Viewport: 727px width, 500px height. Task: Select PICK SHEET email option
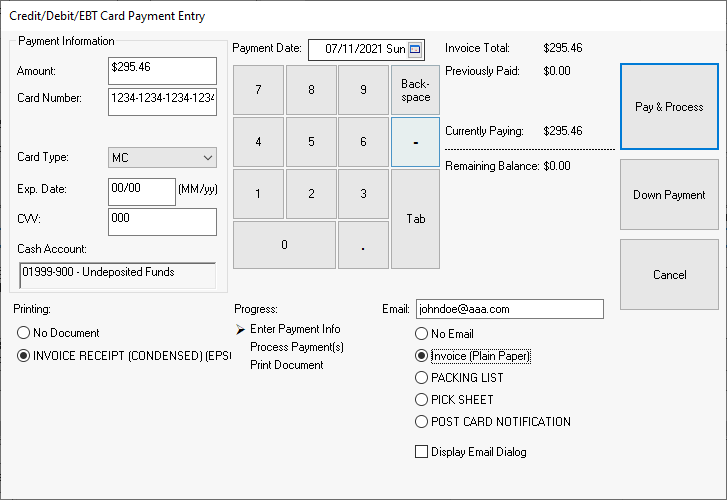[422, 400]
